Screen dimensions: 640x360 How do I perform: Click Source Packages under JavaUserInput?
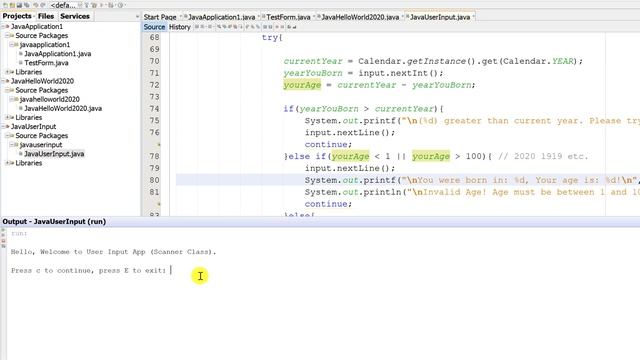(x=42, y=136)
